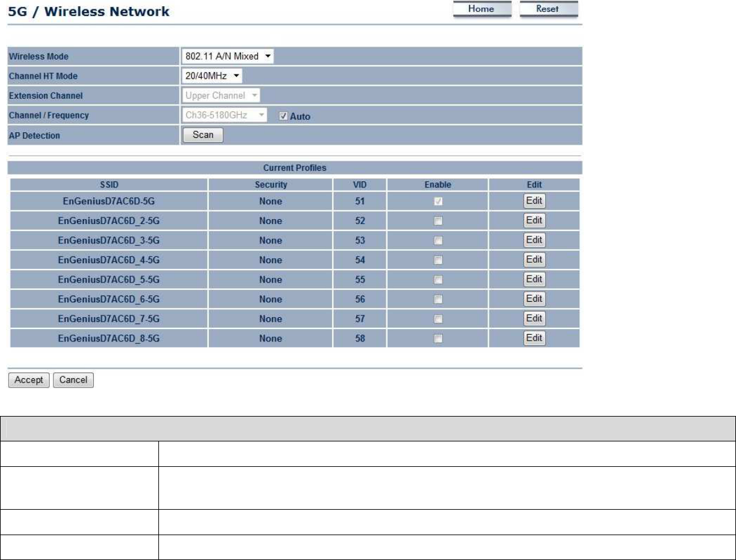Click the Reset button

click(x=548, y=9)
